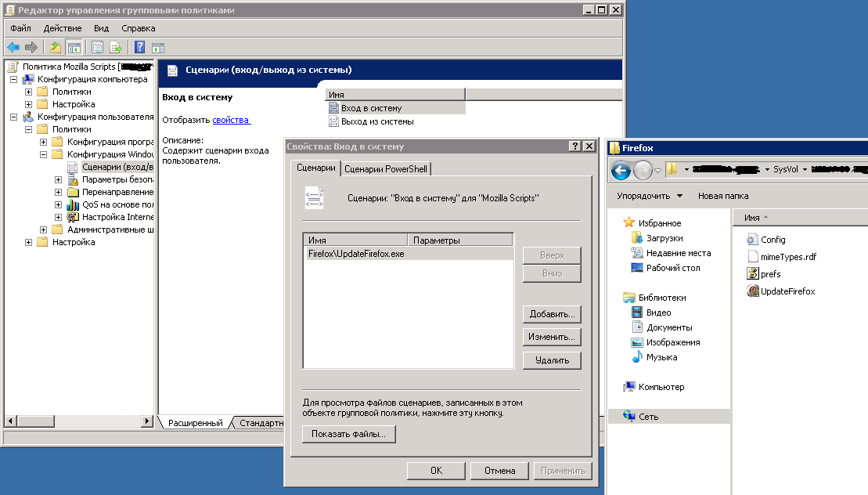Collapse the Конфигурация Windows node
The height and width of the screenshot is (495, 868).
pos(44,154)
